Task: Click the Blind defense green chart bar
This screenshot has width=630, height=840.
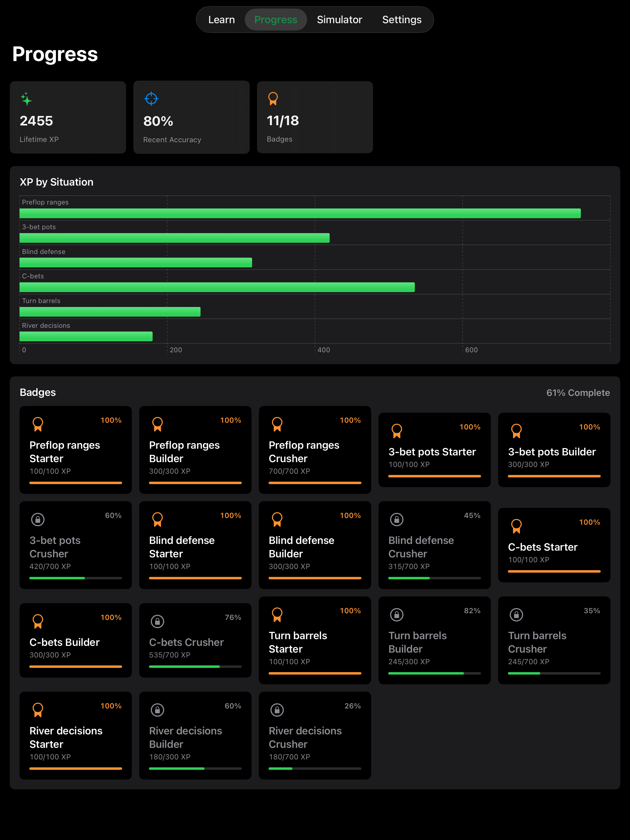Action: 136,263
